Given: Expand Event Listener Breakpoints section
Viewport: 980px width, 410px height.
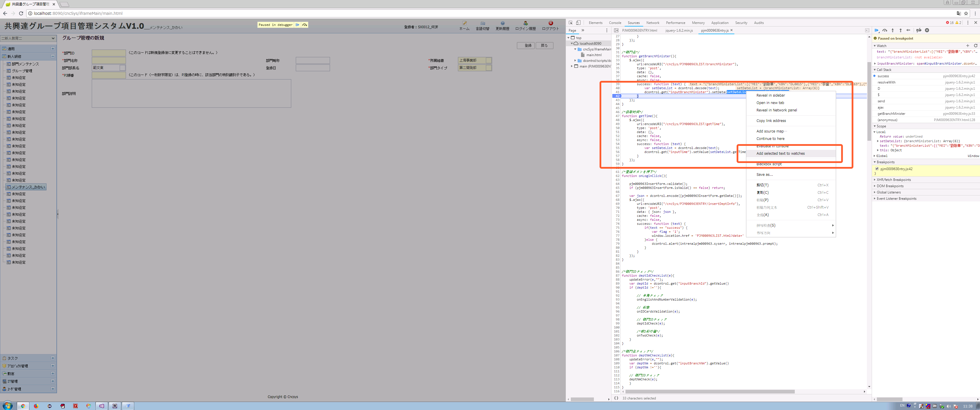Looking at the screenshot, I should (x=875, y=199).
